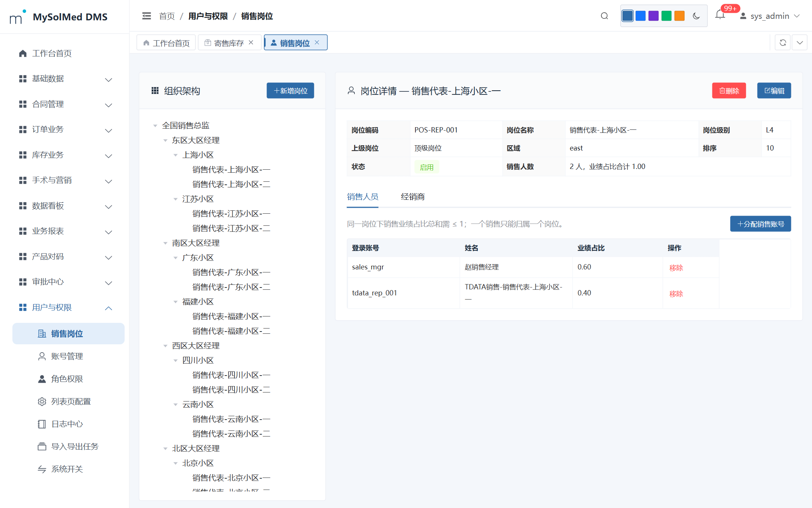Open the sys_admin user menu
This screenshot has height=508, width=812.
[770, 16]
